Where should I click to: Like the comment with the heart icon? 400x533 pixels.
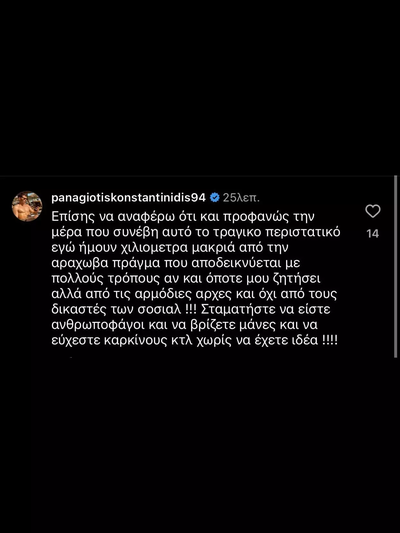pos(373,211)
